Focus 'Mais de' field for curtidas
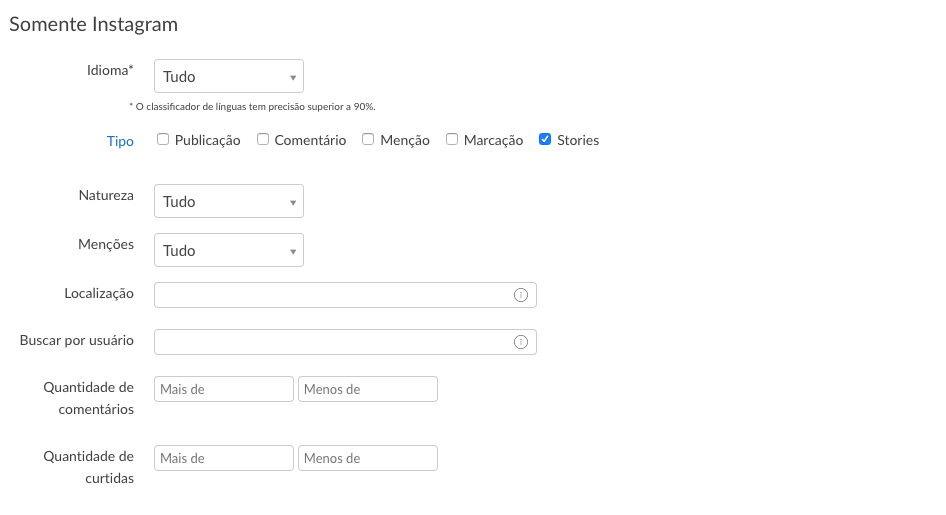This screenshot has width=946, height=515. coord(224,458)
